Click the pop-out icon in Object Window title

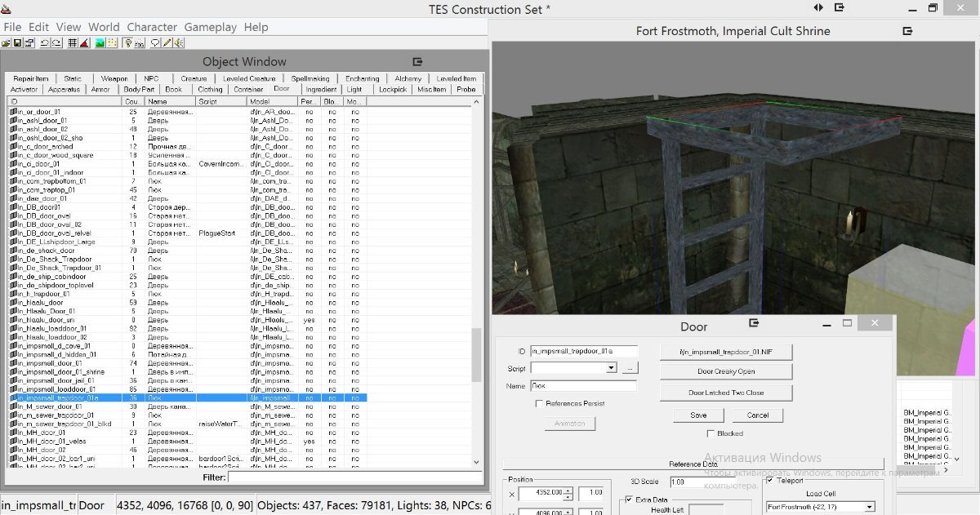pyautogui.click(x=418, y=61)
